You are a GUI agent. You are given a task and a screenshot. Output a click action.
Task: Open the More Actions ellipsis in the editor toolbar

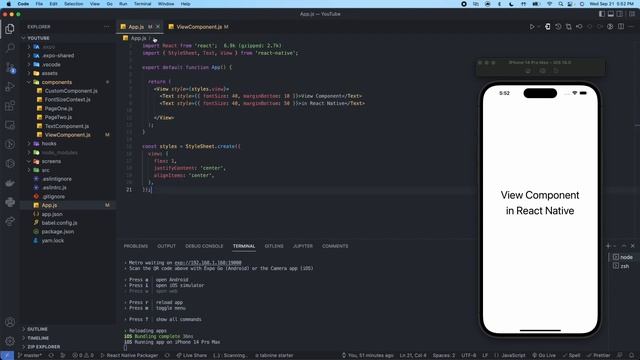[x=631, y=27]
